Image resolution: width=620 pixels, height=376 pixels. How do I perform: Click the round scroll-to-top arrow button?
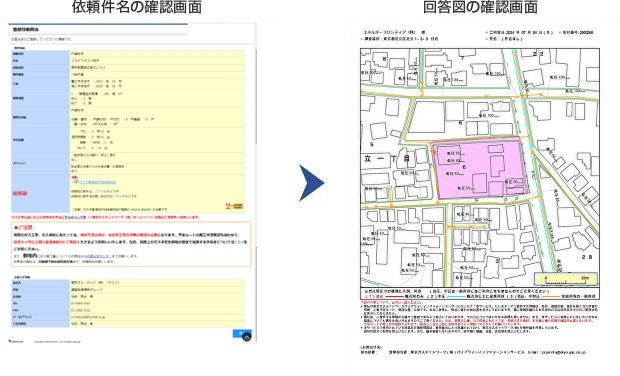click(246, 337)
